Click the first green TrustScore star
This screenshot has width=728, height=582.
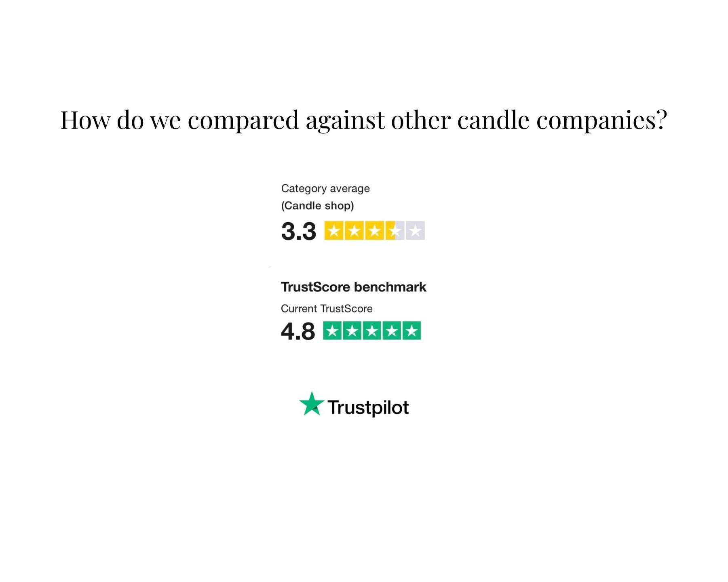[332, 331]
